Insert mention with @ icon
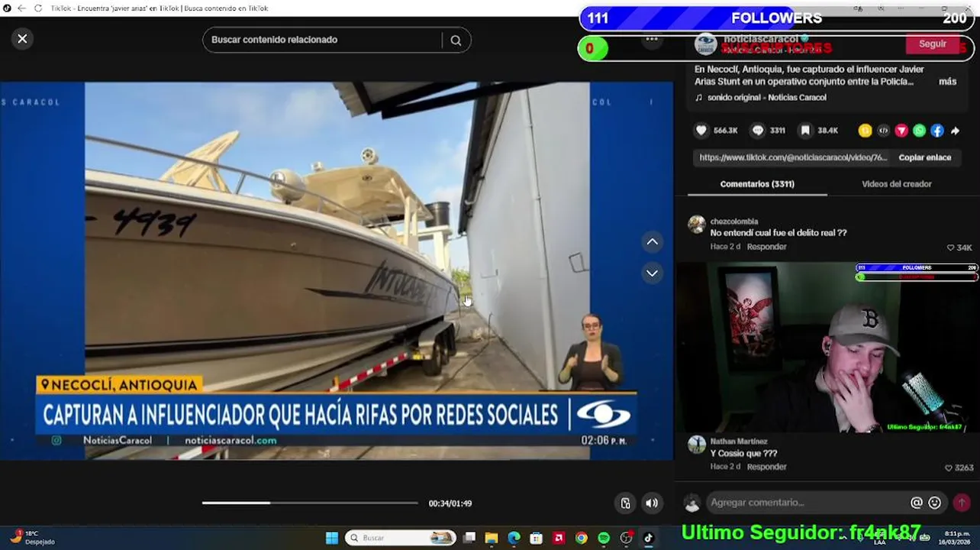Image resolution: width=980 pixels, height=550 pixels. pos(917,503)
